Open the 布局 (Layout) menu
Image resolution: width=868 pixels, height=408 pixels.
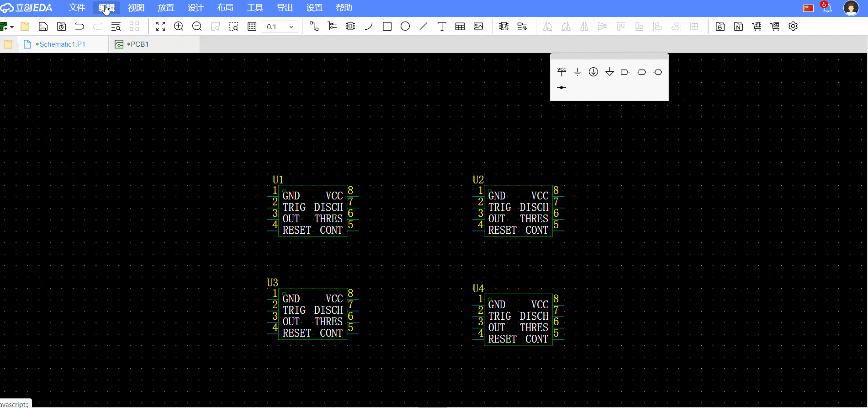225,8
